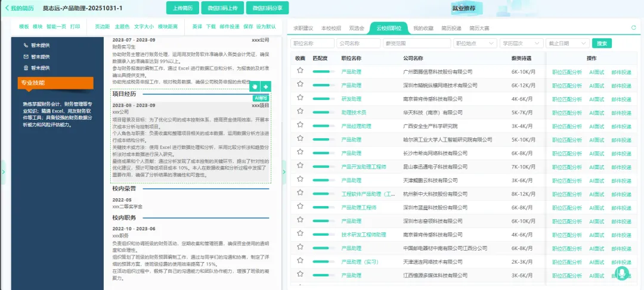644x290 pixels.
Task: Click the 微信扫码上传 button
Action: coord(222,8)
